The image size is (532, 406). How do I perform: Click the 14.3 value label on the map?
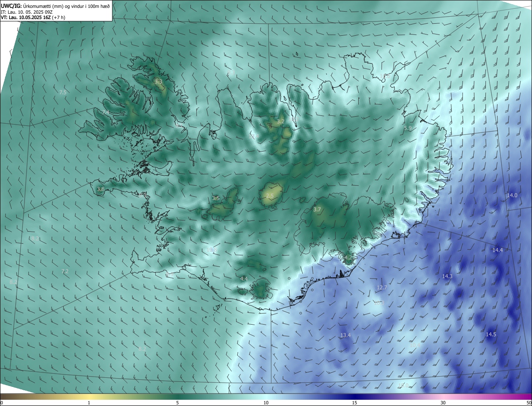click(x=447, y=276)
